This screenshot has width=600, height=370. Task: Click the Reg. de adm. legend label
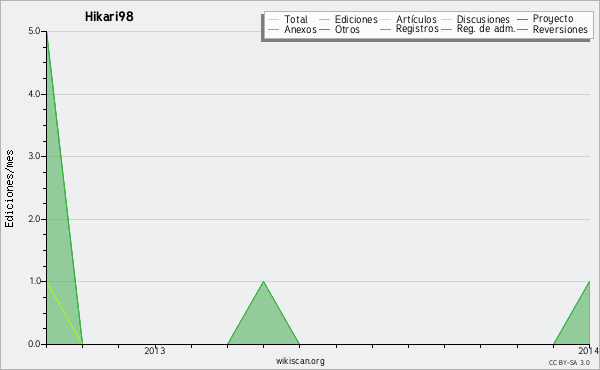tap(486, 29)
